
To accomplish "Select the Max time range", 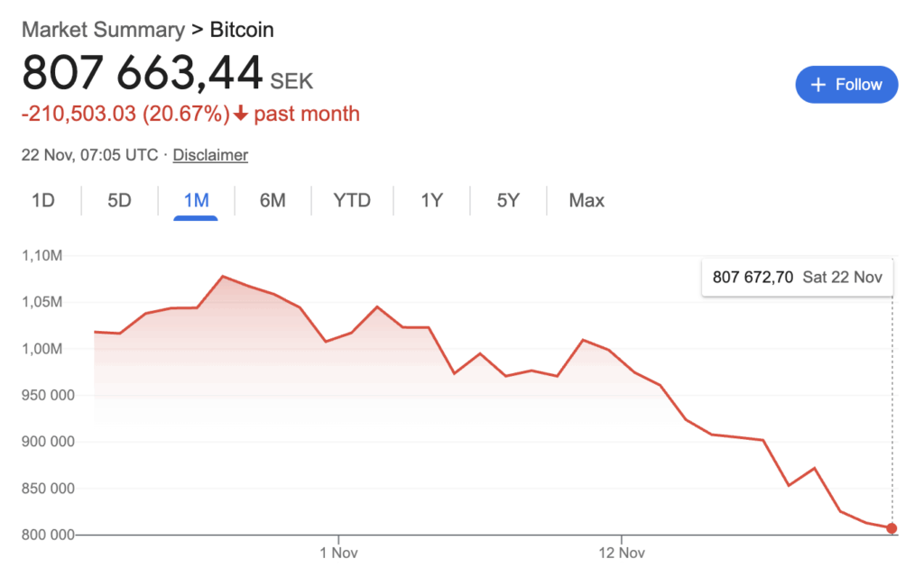I will coord(587,200).
